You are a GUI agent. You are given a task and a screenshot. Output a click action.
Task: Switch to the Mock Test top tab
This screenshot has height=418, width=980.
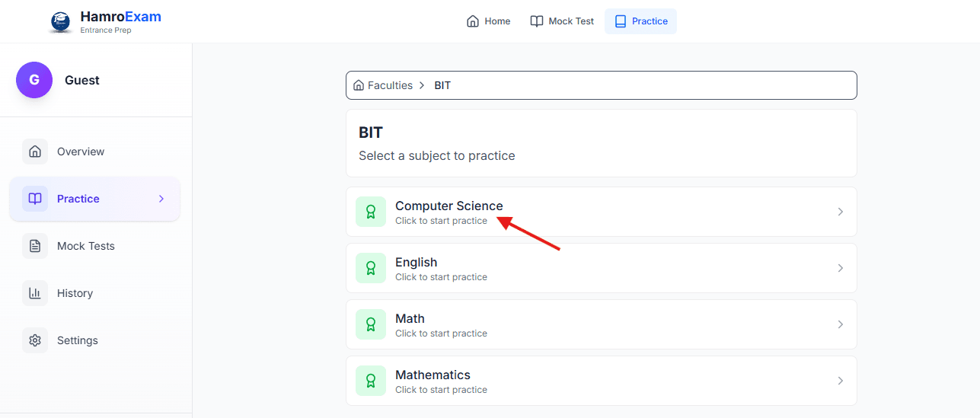[562, 21]
